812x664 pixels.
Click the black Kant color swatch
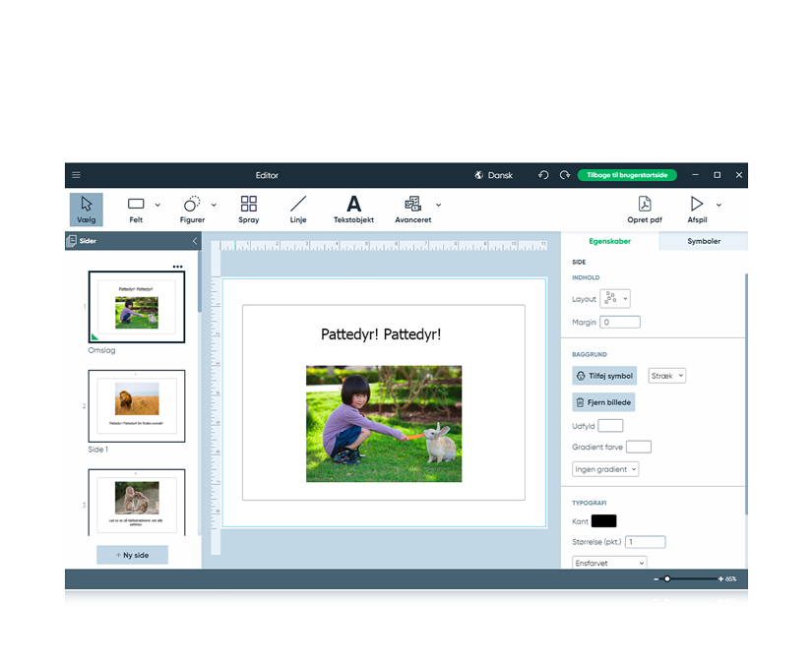(603, 521)
